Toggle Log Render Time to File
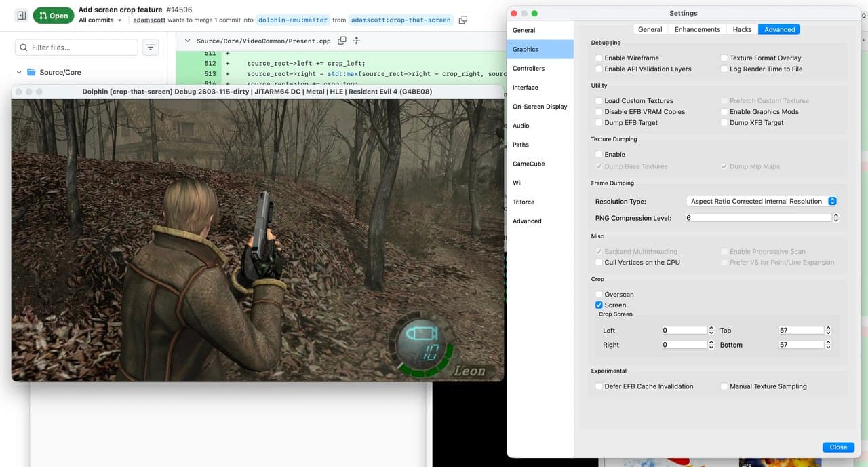 (x=724, y=69)
